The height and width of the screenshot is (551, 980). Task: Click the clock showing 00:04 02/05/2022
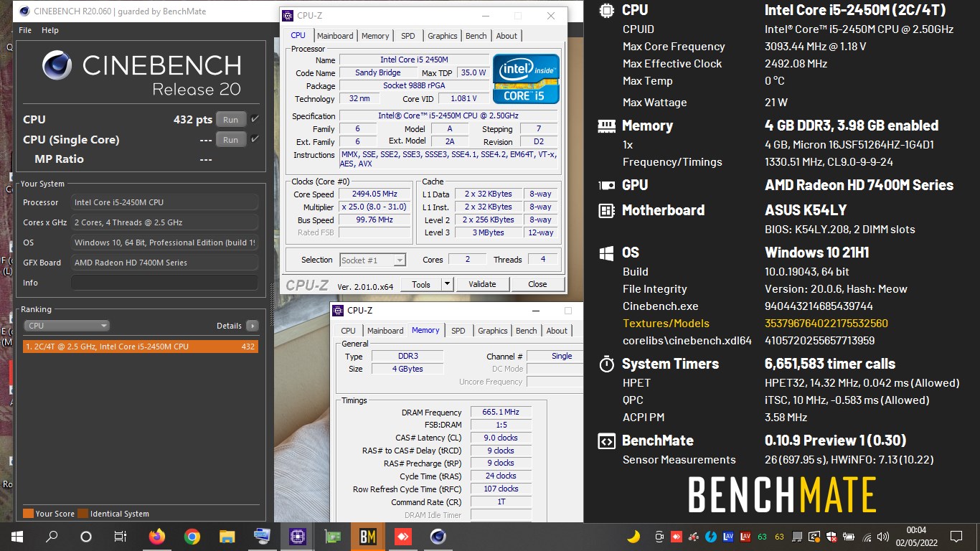point(916,536)
